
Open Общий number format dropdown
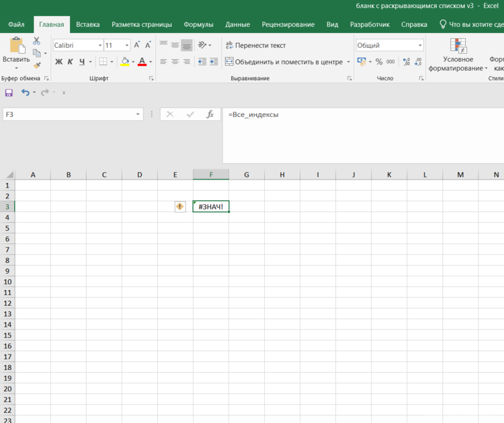point(420,45)
